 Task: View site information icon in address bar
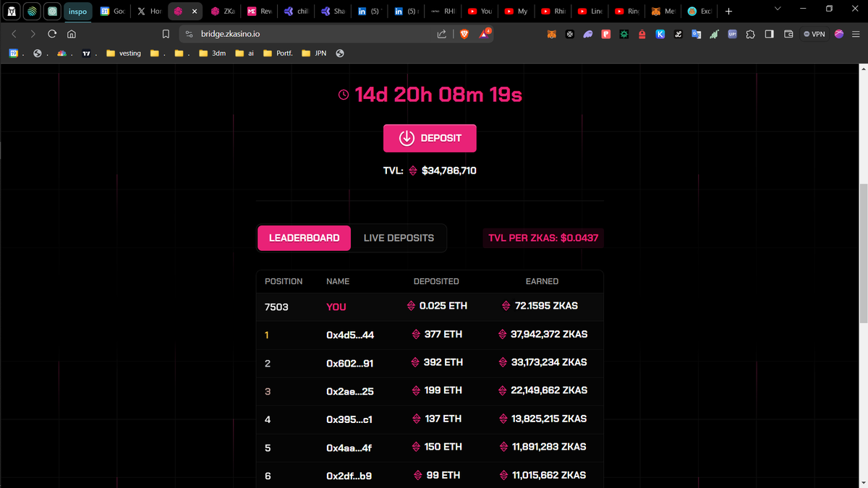click(x=189, y=34)
